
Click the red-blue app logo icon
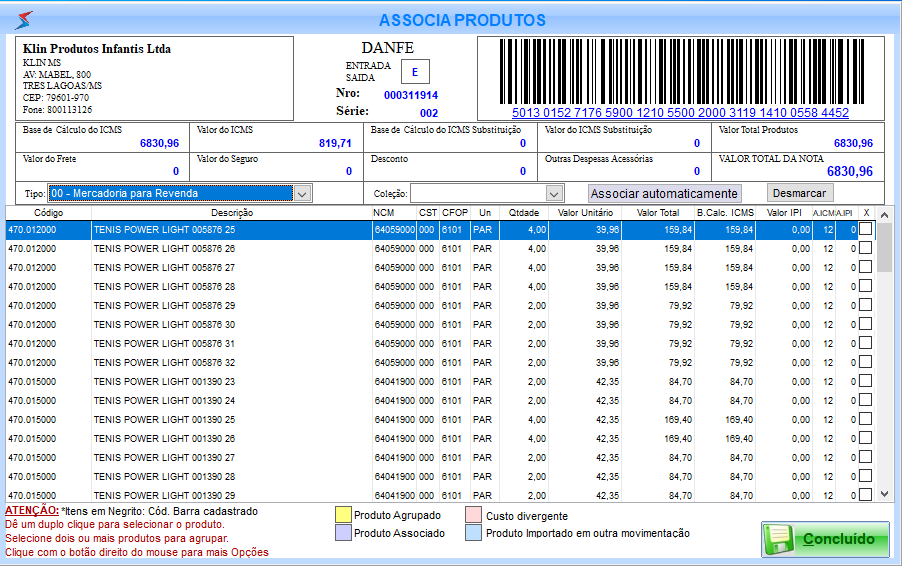24,20
